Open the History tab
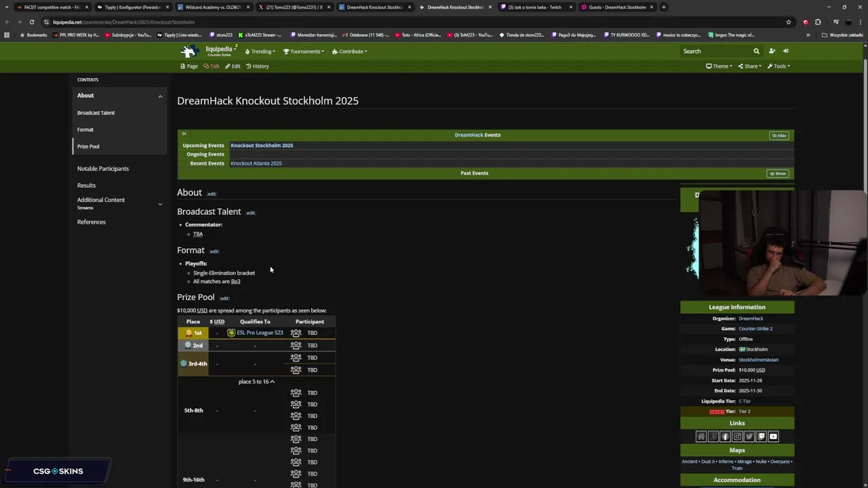868x488 pixels. pos(258,66)
